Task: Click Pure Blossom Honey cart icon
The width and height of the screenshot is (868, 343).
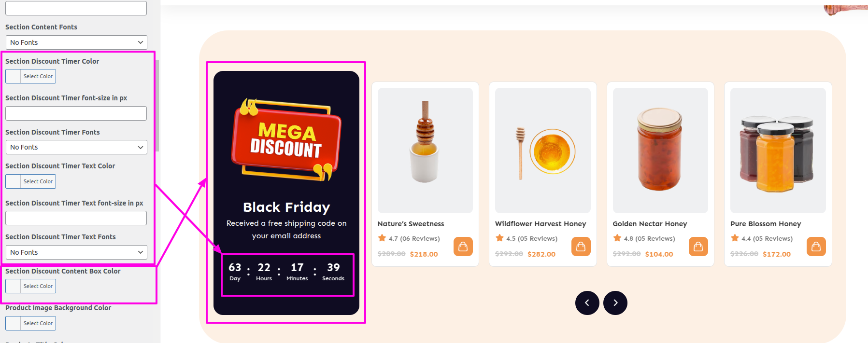Action: tap(816, 247)
